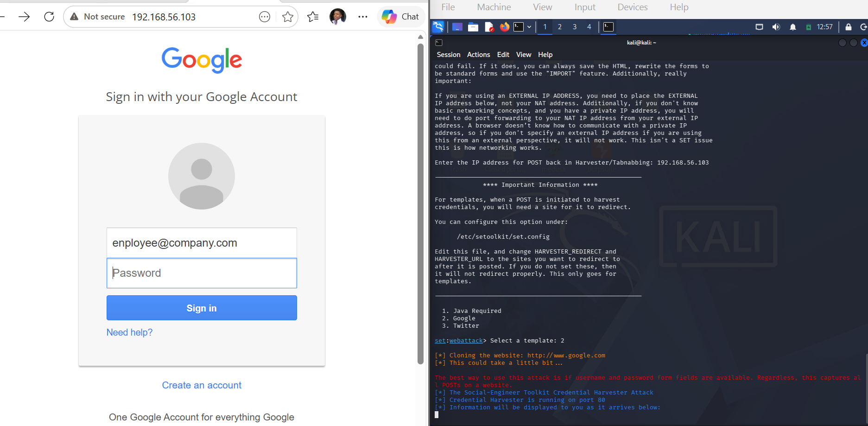Viewport: 868px width, 426px height.
Task: Open the browser profile avatar
Action: click(338, 17)
